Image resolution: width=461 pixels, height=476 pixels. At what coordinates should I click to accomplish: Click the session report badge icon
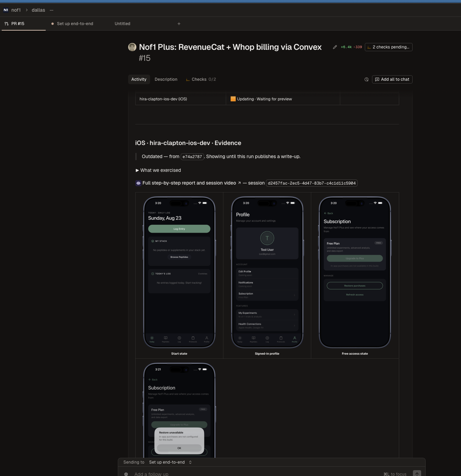[138, 183]
